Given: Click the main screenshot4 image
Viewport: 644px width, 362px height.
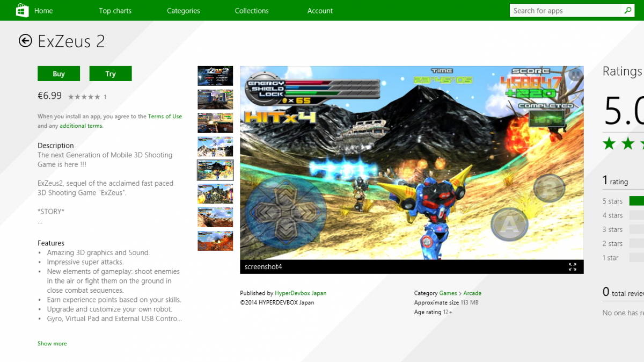Looking at the screenshot, I should tap(412, 163).
